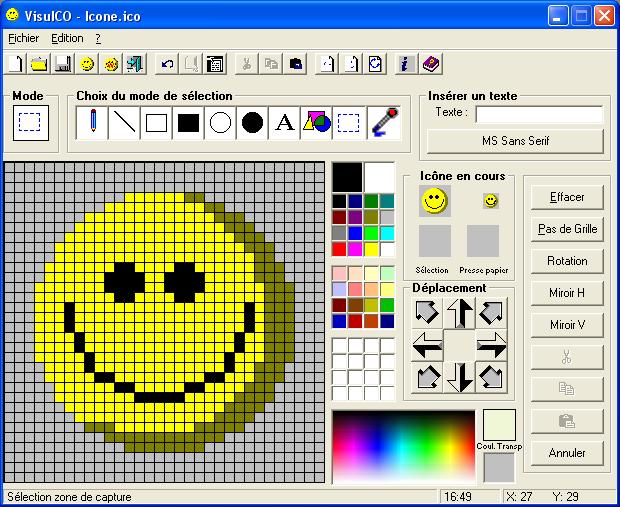This screenshot has height=507, width=620.
Task: Select the large smiley icon preview
Action: (x=434, y=201)
